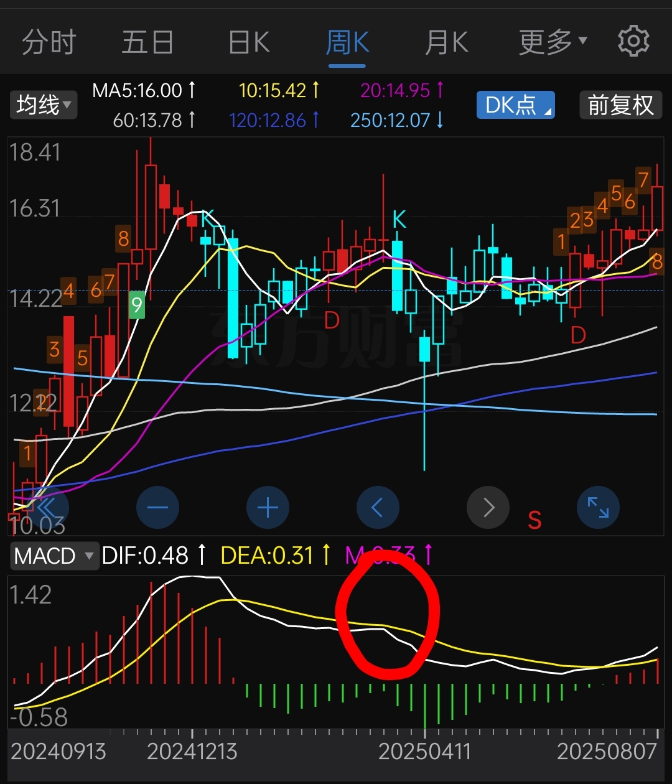Move chart left with the arrow
Screen dimensions: 672x784
(x=378, y=508)
